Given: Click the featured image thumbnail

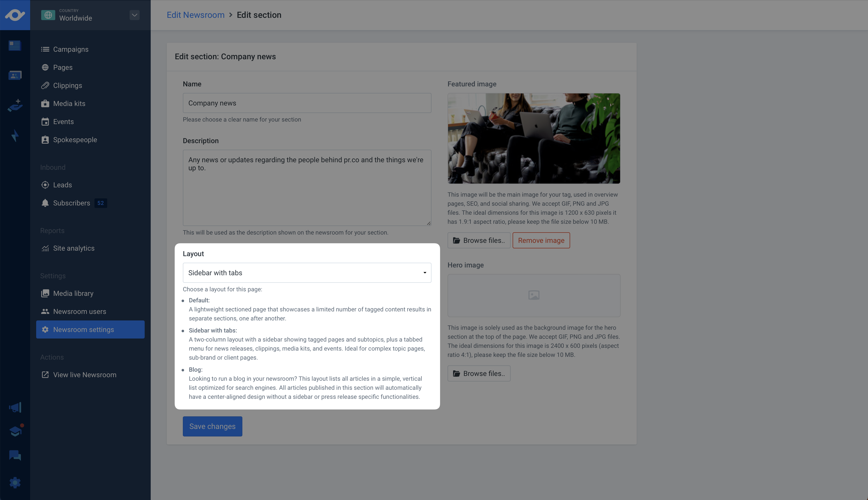Looking at the screenshot, I should [x=533, y=138].
